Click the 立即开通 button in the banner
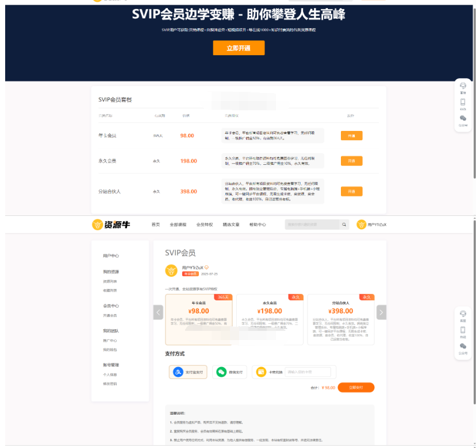This screenshot has width=476, height=448. point(238,48)
